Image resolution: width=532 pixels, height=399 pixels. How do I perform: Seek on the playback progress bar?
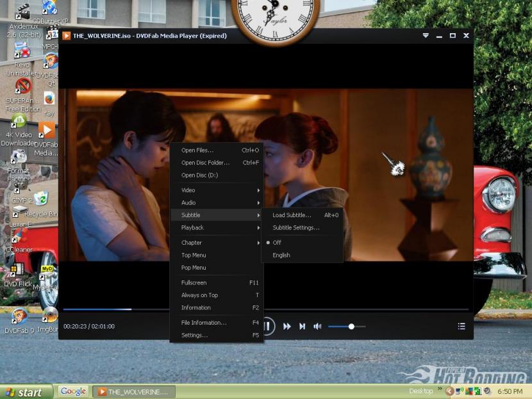266,309
